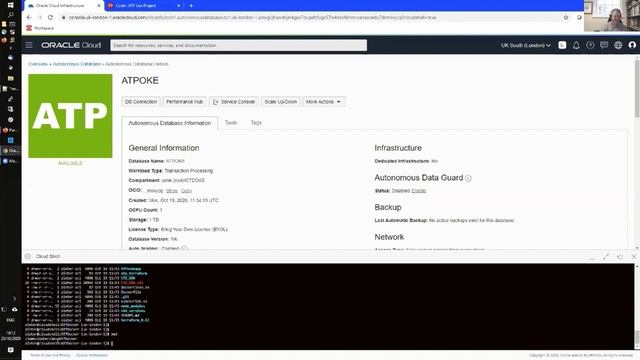The image size is (640, 360).
Task: Expand the More Actions dropdown
Action: coord(324,102)
